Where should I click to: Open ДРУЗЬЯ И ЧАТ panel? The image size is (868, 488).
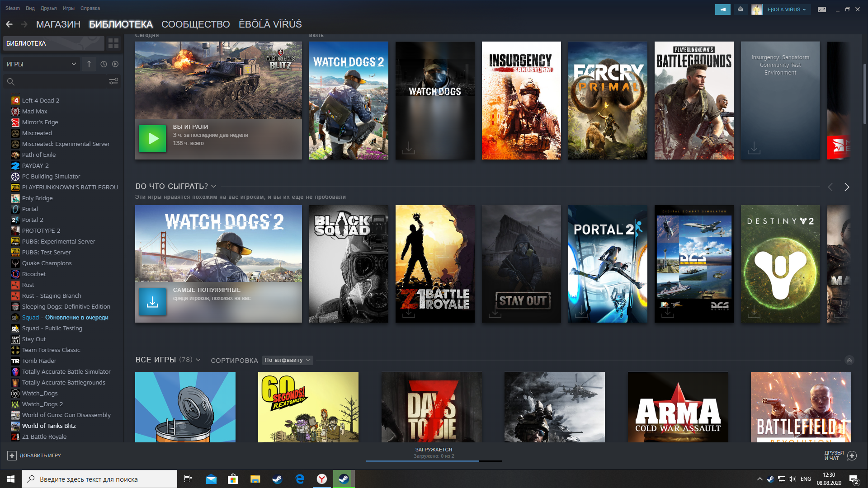840,455
